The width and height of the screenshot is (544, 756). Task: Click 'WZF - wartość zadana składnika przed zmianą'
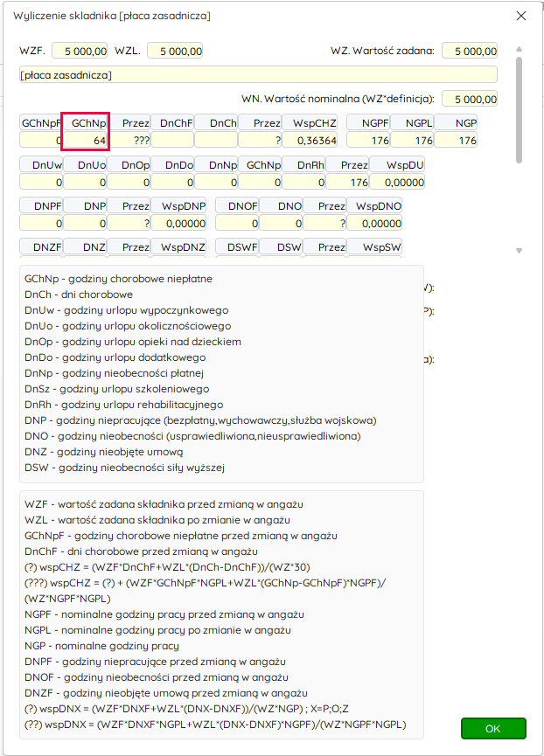[164, 504]
